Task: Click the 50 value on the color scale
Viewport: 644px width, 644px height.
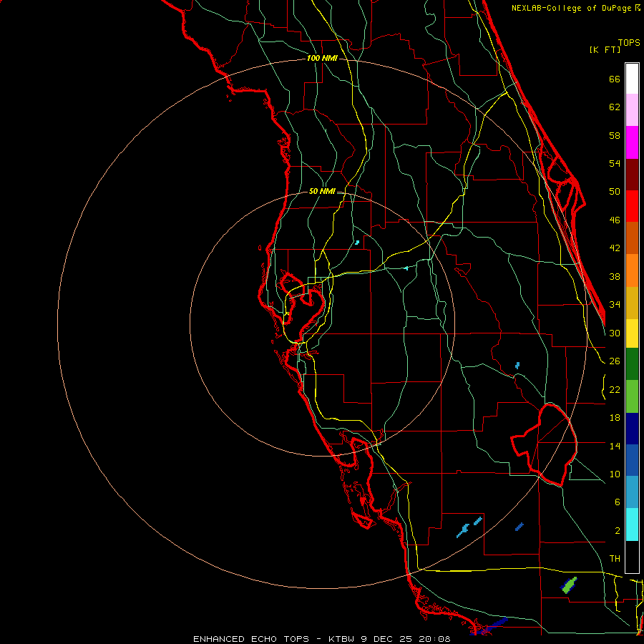Action: 615,192
